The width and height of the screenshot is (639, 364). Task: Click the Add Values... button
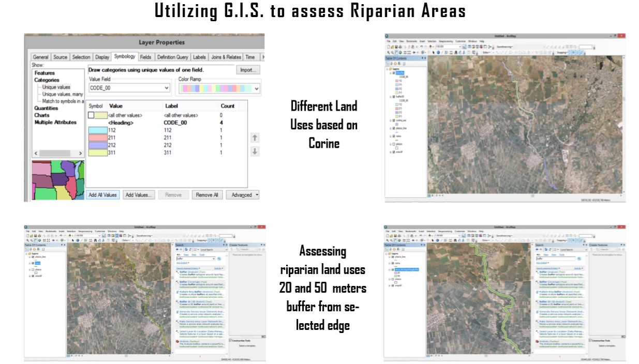tap(139, 195)
